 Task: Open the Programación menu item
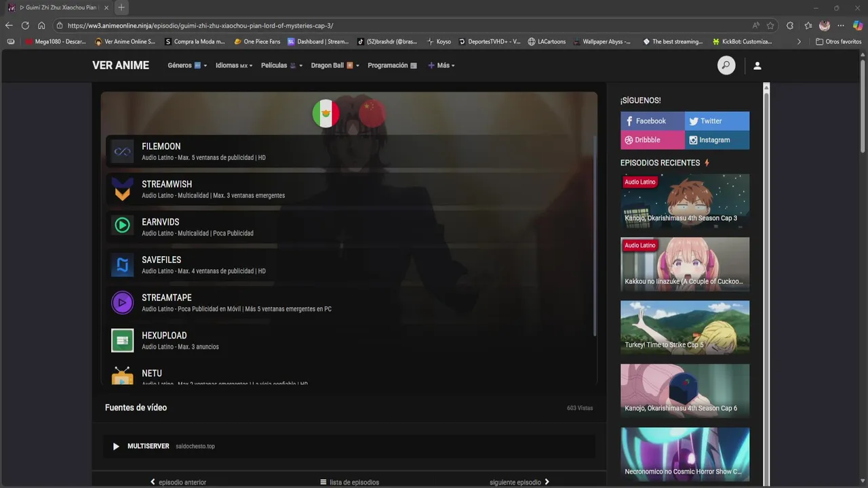393,66
